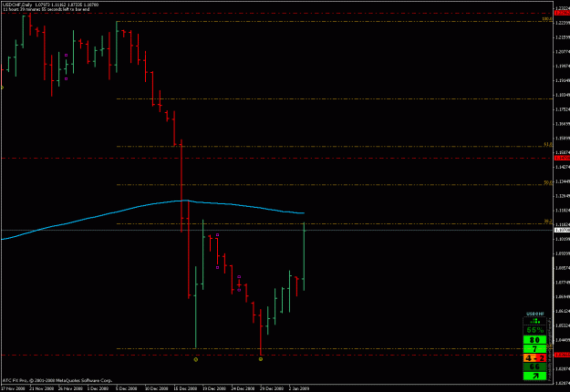570x392 pixels.
Task: Click the 1 Dec 2008 date label
Action: pyautogui.click(x=98, y=388)
